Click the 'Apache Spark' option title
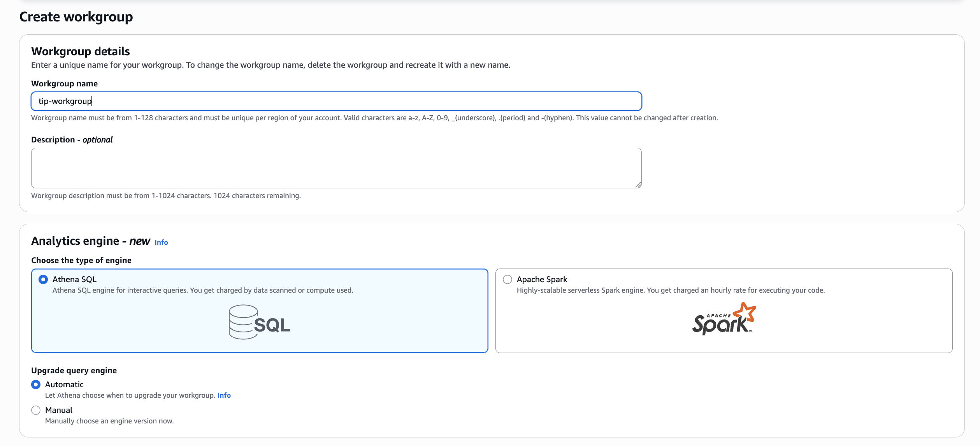The height and width of the screenshot is (446, 980). (x=542, y=279)
